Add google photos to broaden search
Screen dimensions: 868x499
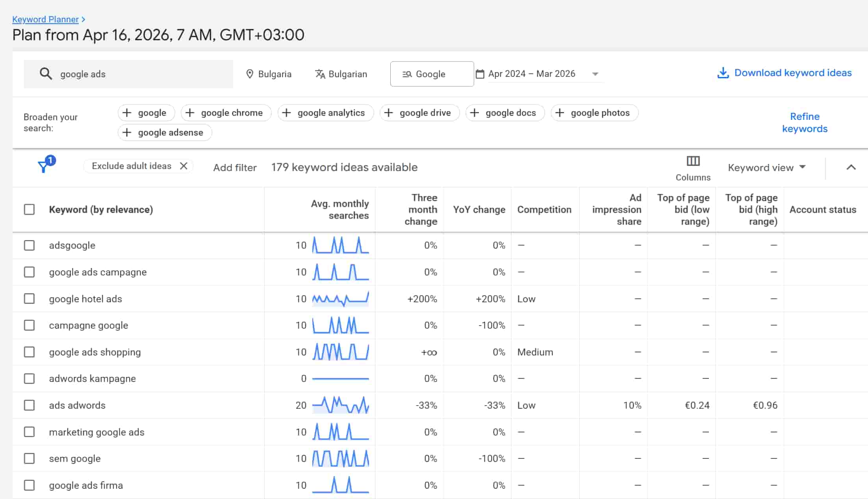[595, 113]
